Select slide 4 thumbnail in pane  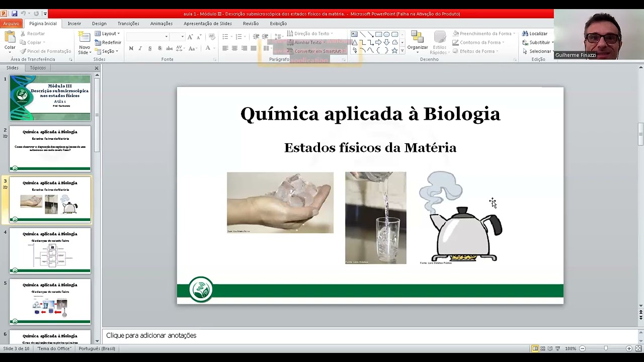(x=50, y=251)
